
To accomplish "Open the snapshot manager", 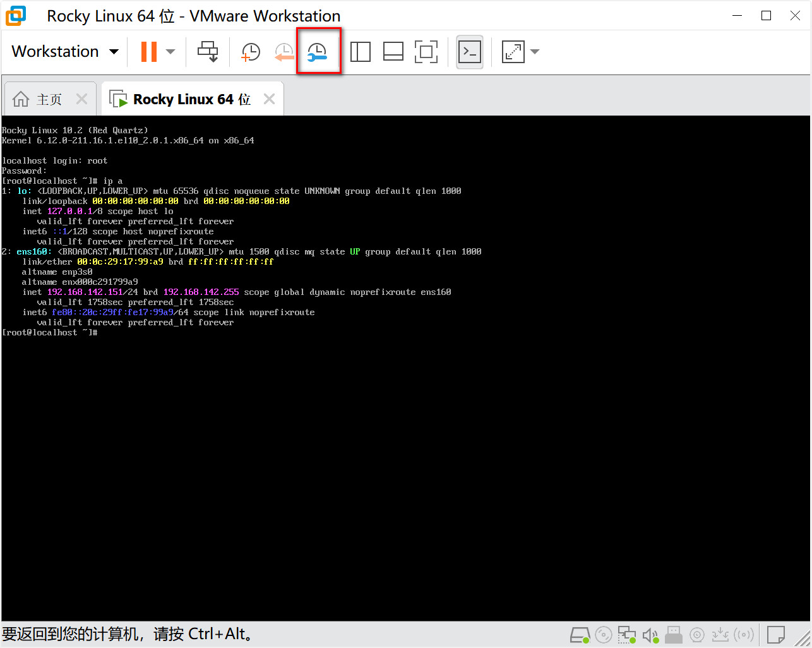I will tap(318, 52).
